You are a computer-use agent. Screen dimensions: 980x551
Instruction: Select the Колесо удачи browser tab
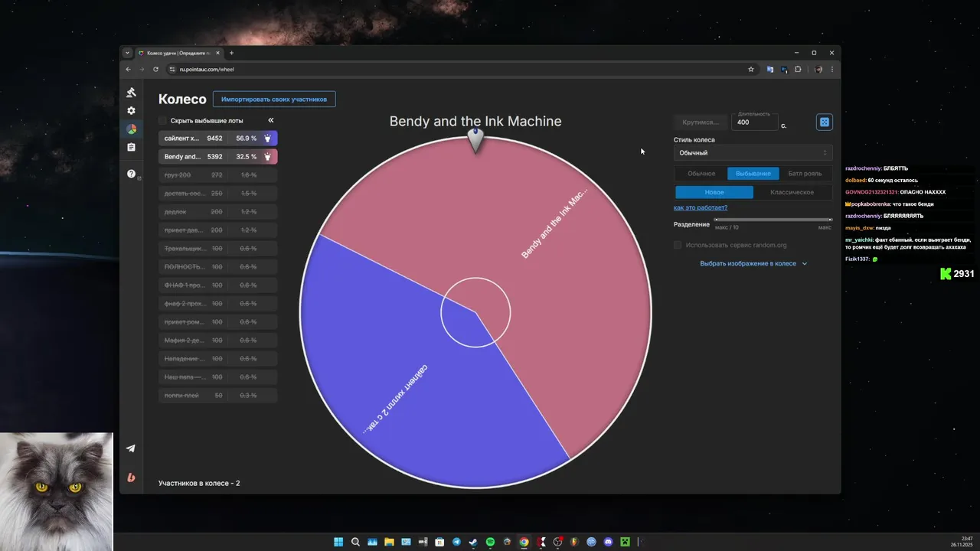coord(180,53)
